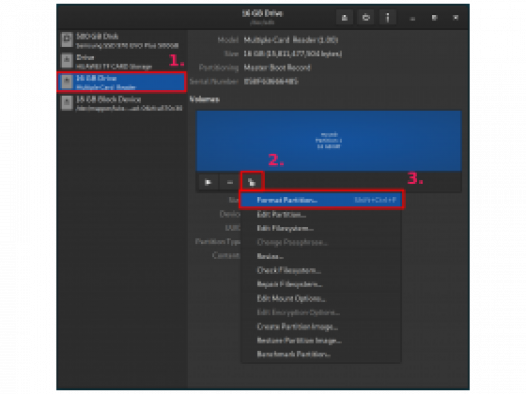Click the mount partition play button
The width and height of the screenshot is (526, 394).
(208, 182)
